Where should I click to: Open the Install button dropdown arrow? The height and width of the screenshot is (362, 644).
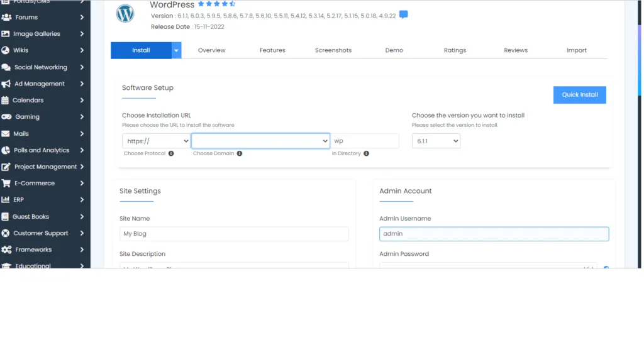176,50
